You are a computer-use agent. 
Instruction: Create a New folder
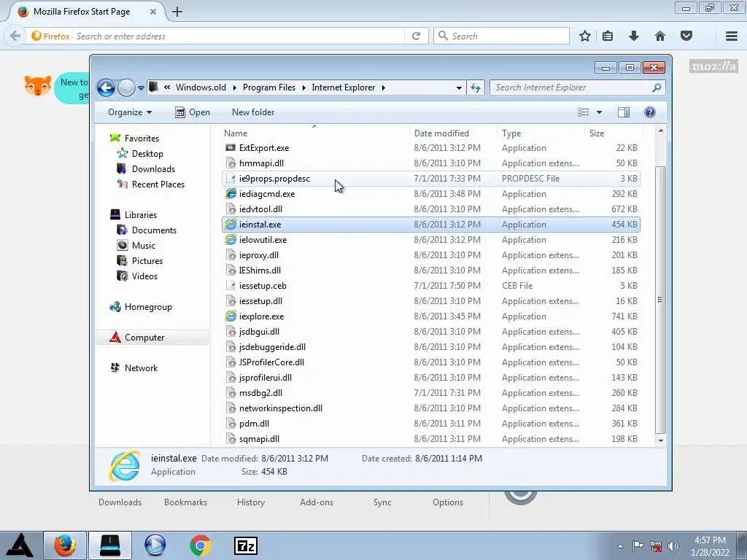click(253, 112)
